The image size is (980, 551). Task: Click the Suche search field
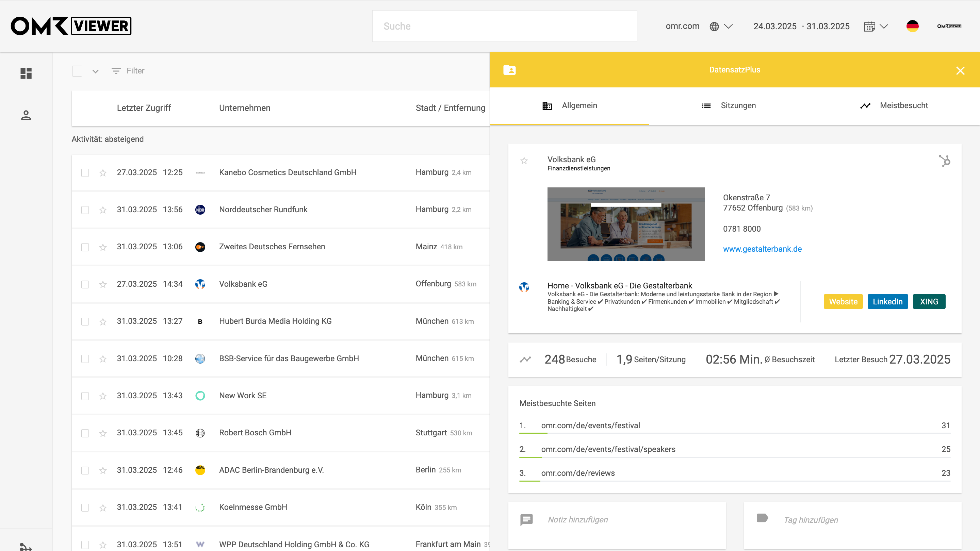click(x=504, y=26)
